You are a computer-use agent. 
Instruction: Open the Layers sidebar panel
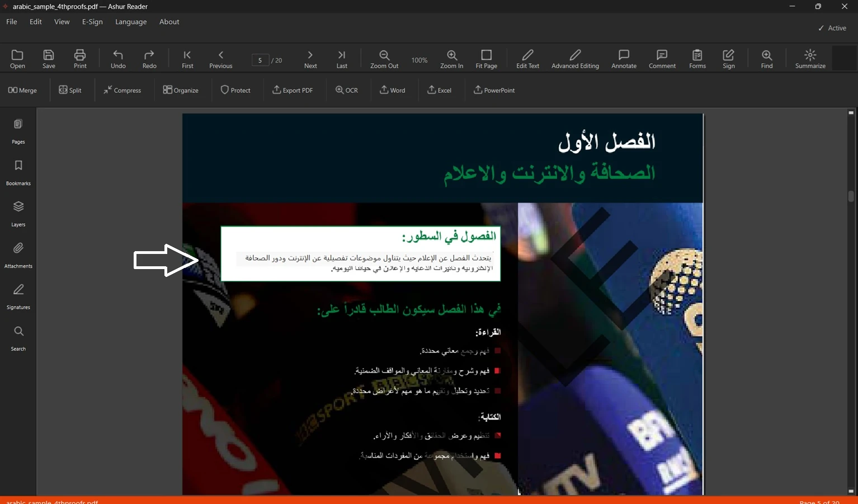click(x=18, y=214)
